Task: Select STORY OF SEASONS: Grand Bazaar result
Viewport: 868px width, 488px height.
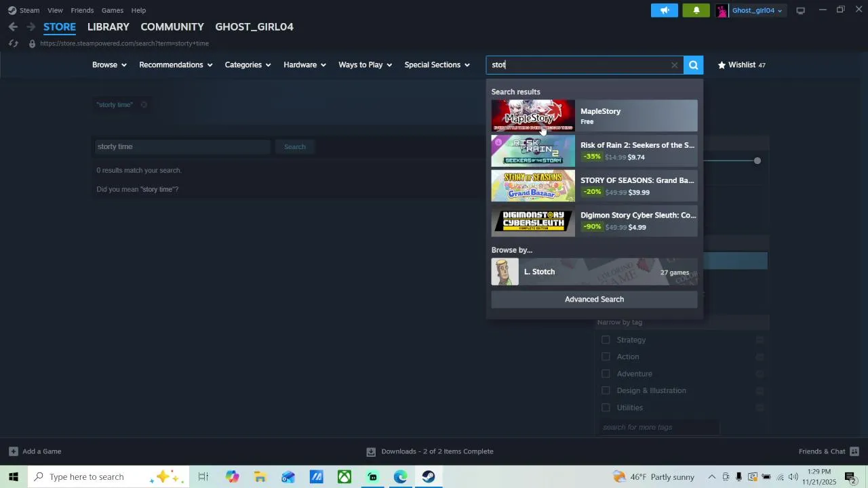Action: 594,186
